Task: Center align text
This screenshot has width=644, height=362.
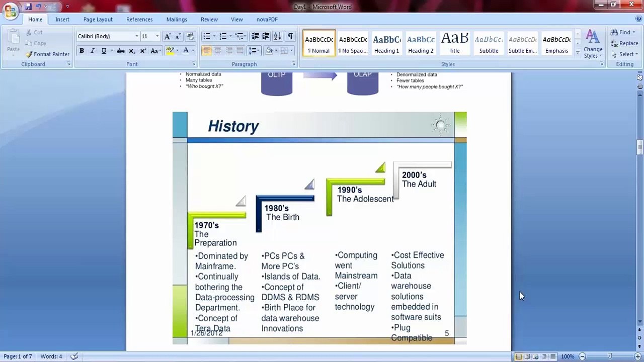Action: (218, 51)
